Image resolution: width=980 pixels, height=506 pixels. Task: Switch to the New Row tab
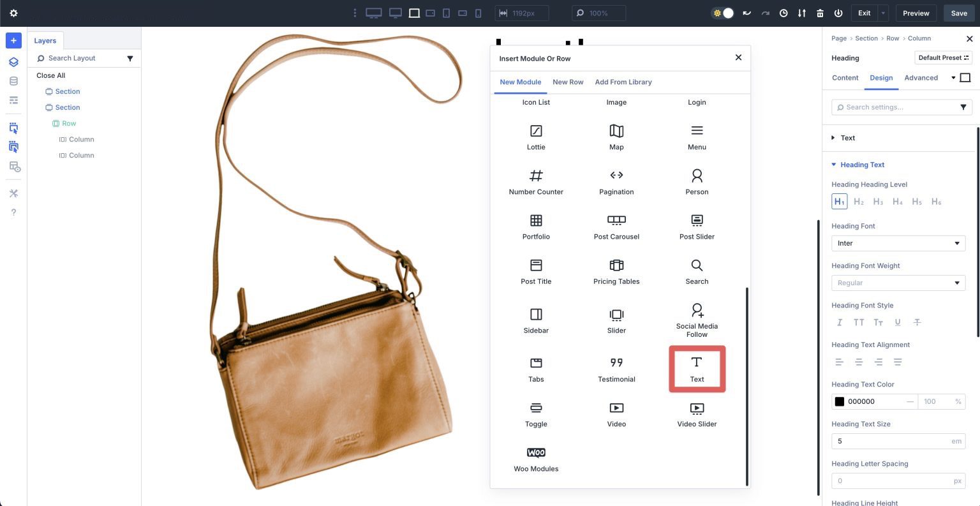pos(568,82)
